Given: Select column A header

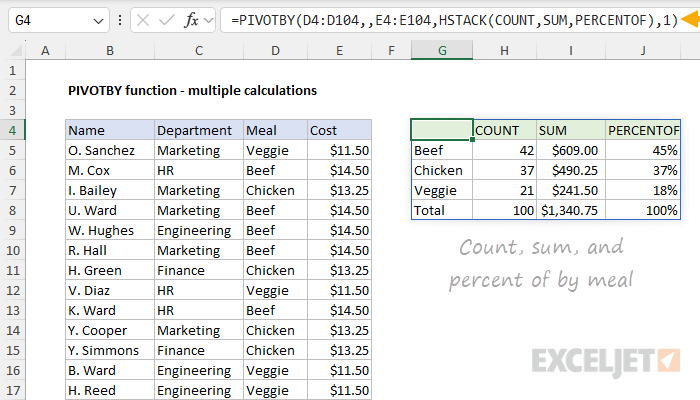Looking at the screenshot, I should pyautogui.click(x=46, y=50).
